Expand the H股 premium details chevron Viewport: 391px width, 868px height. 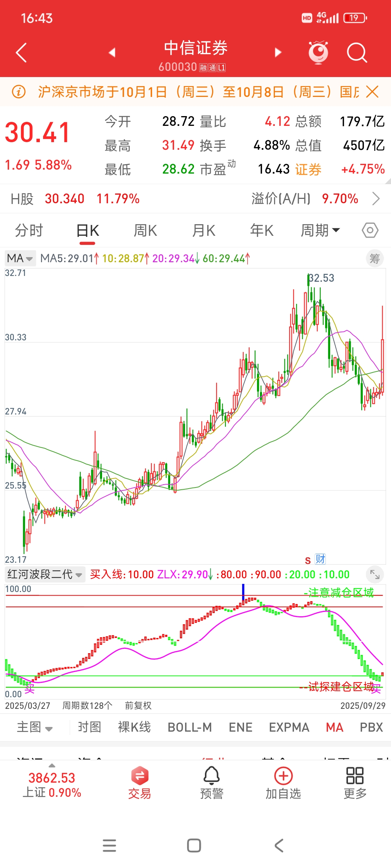point(376,199)
